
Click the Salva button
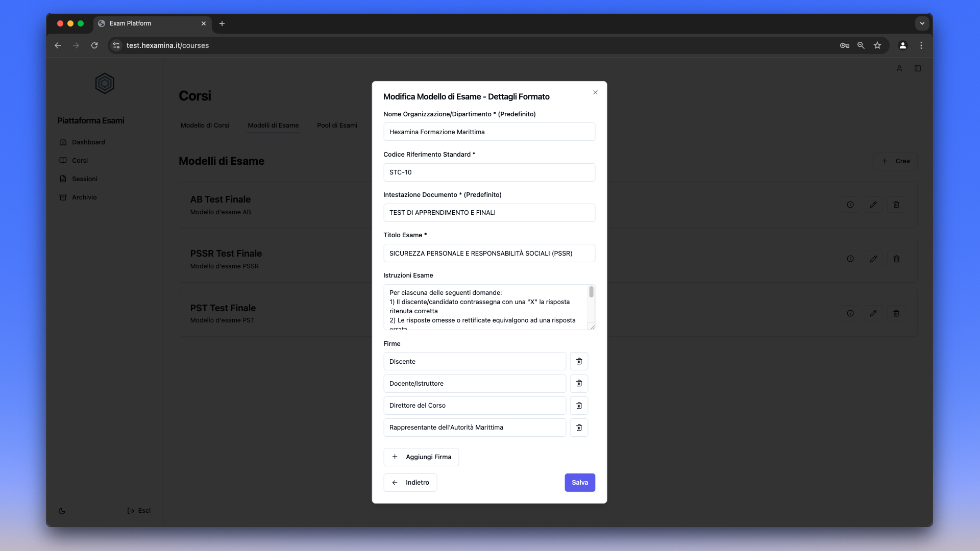[580, 483]
